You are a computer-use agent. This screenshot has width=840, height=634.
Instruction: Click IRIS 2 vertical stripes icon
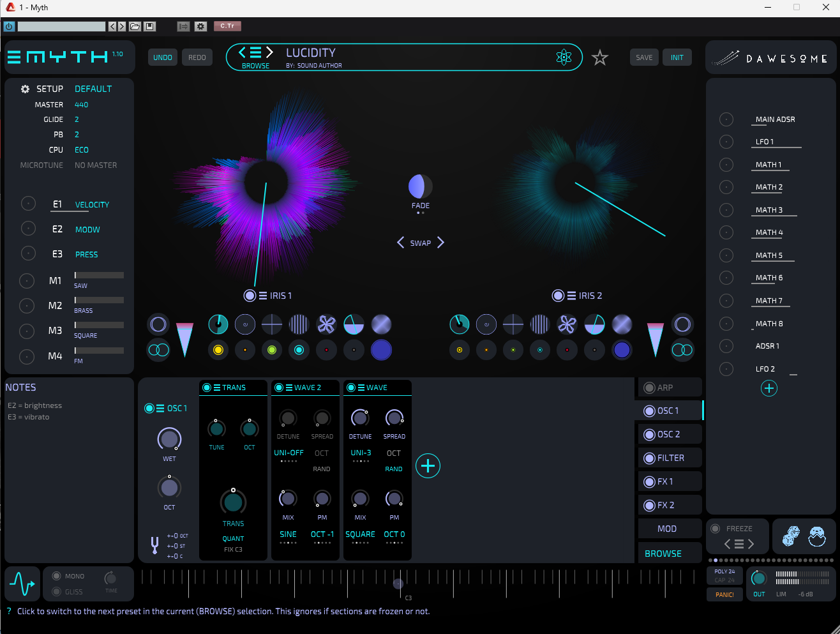[x=540, y=324]
